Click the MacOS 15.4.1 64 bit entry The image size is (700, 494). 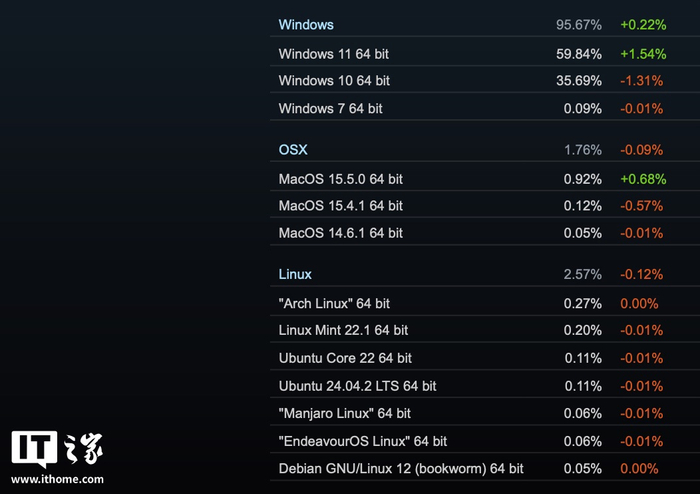(x=341, y=206)
